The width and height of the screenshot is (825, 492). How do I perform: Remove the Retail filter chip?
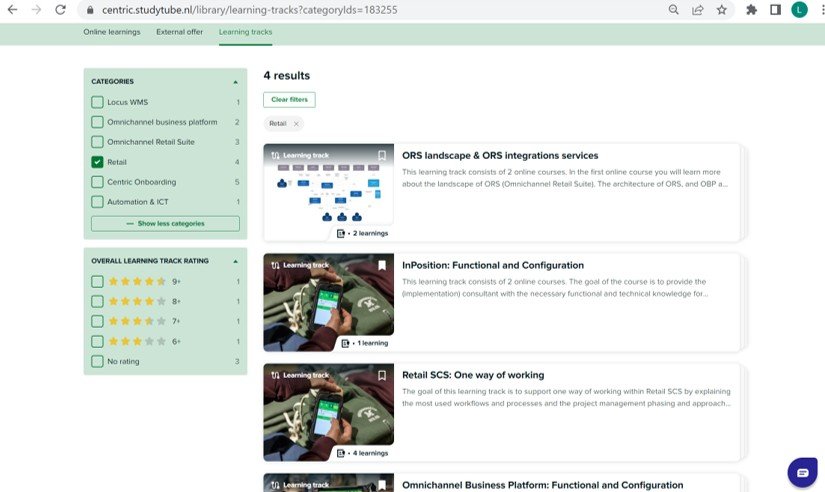tap(296, 124)
